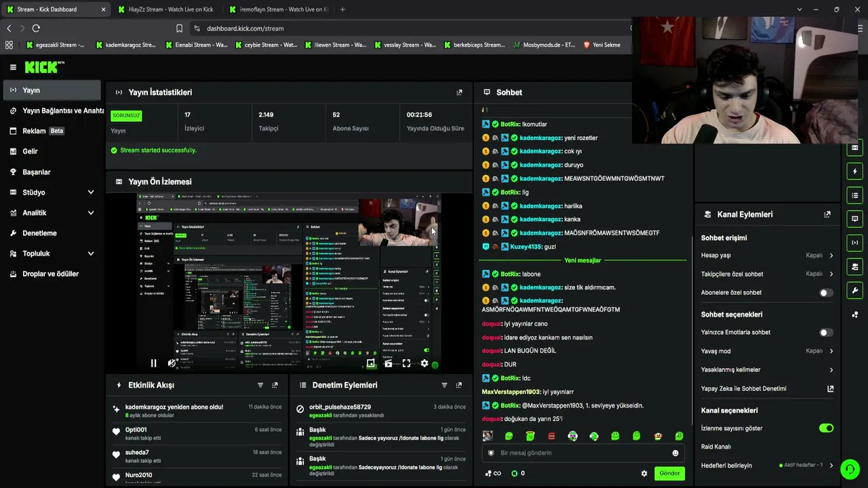The width and height of the screenshot is (868, 488).
Task: Click the broadcast signal icon in right sidebar
Action: [x=855, y=243]
